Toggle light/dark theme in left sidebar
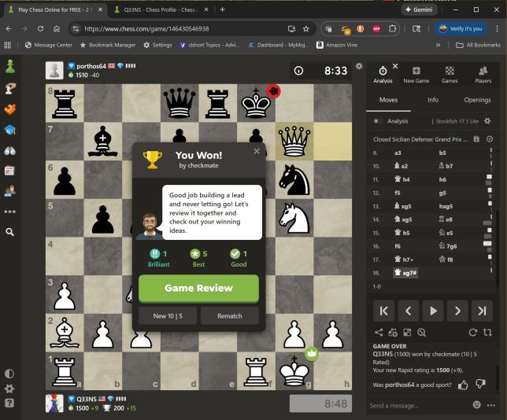The image size is (507, 420). [9, 374]
